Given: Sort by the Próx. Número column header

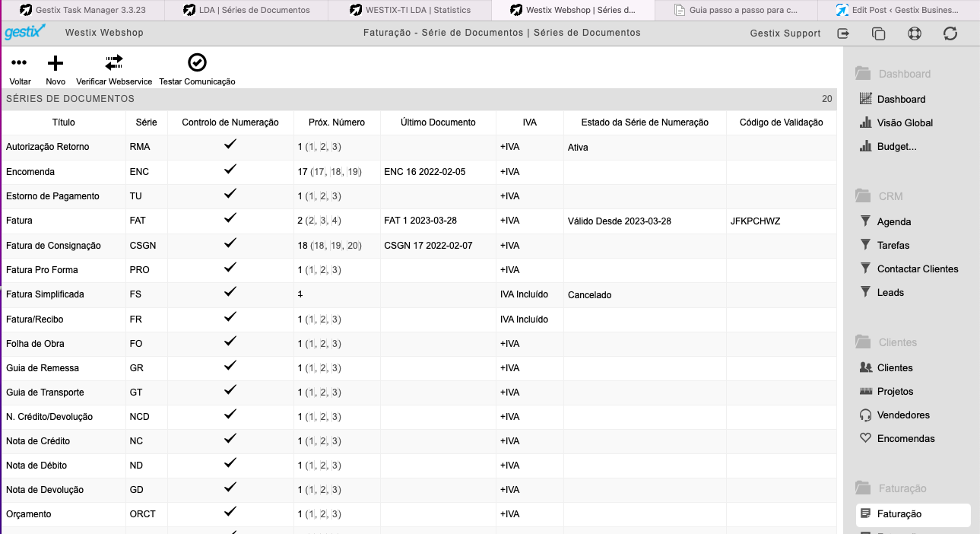Looking at the screenshot, I should (337, 122).
